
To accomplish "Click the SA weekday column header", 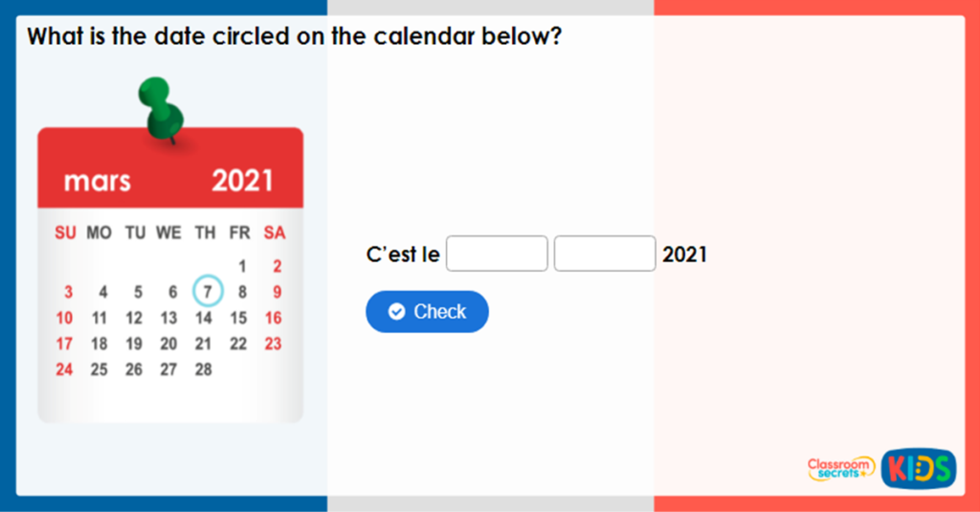I will 275,233.
